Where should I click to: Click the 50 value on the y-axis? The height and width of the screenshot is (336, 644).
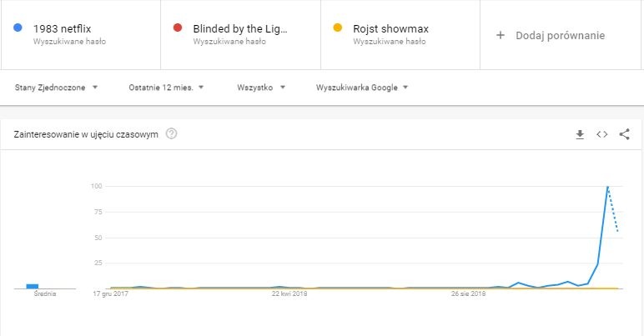coord(98,238)
